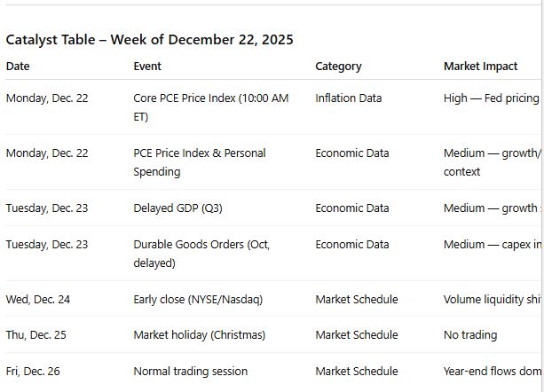544x392 pixels.
Task: Select the Normal trading session event
Action: 190,372
